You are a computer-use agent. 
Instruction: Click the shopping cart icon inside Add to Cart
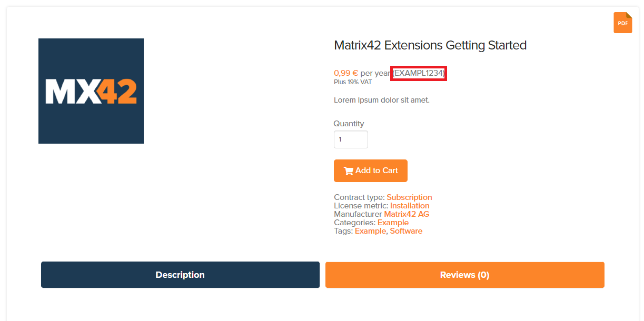click(349, 170)
